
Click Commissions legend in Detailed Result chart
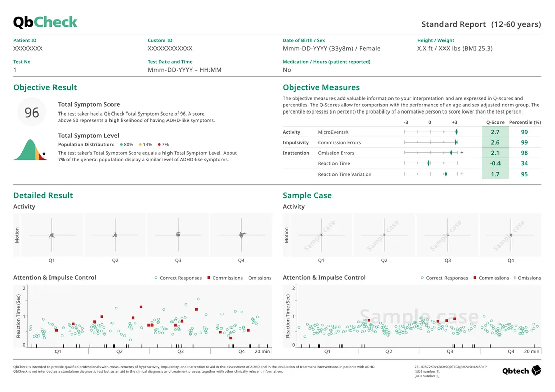click(225, 278)
